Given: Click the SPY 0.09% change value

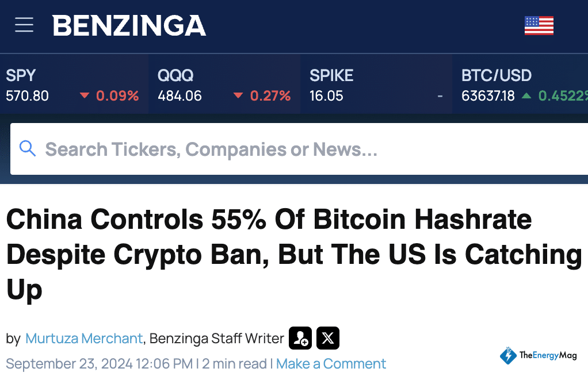Looking at the screenshot, I should (x=117, y=96).
